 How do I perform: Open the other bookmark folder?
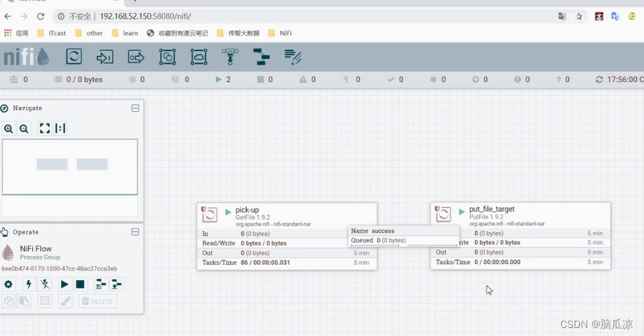pyautogui.click(x=89, y=33)
